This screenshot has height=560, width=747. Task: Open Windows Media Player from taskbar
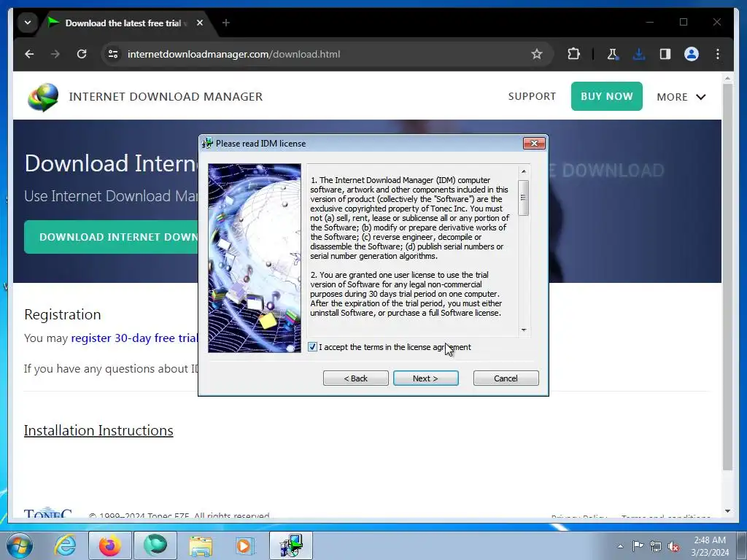(245, 545)
